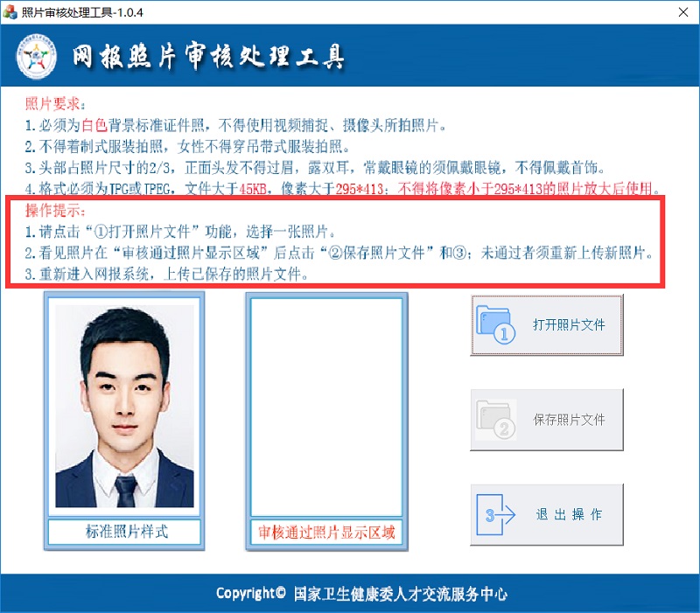Click the app icon in the title bar

click(x=10, y=12)
